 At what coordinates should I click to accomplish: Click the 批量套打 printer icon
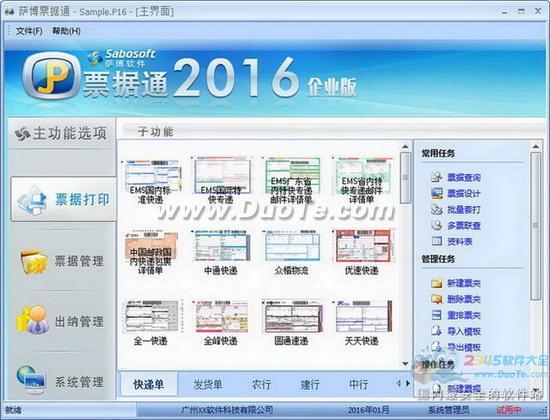(x=437, y=209)
